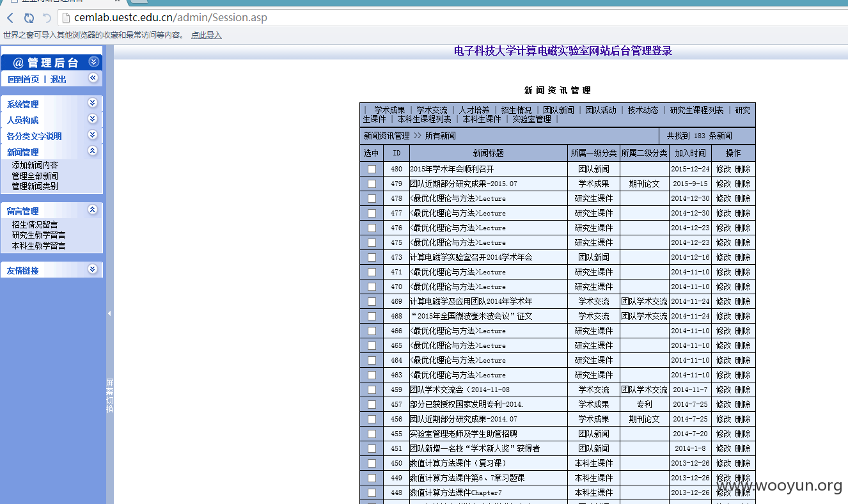Click 修改 for news ID 480
The image size is (848, 504).
pyautogui.click(x=723, y=169)
